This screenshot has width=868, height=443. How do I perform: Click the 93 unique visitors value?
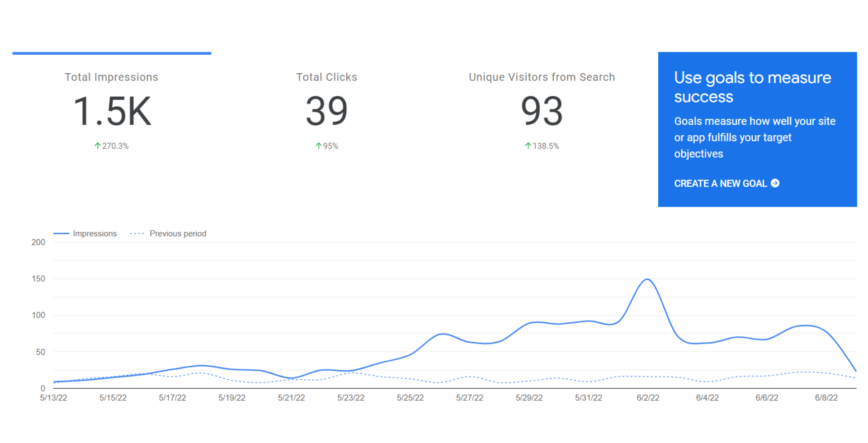tap(542, 111)
